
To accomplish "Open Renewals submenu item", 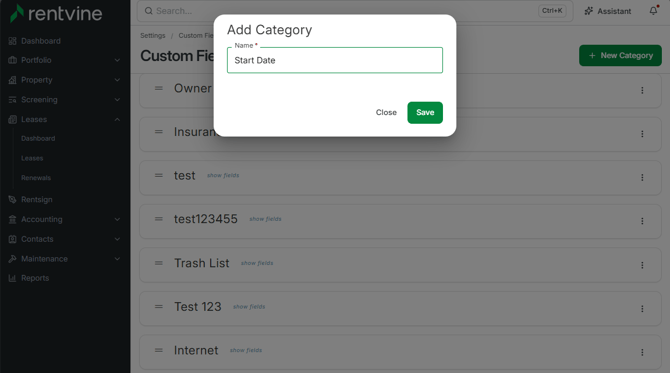I will tap(36, 178).
